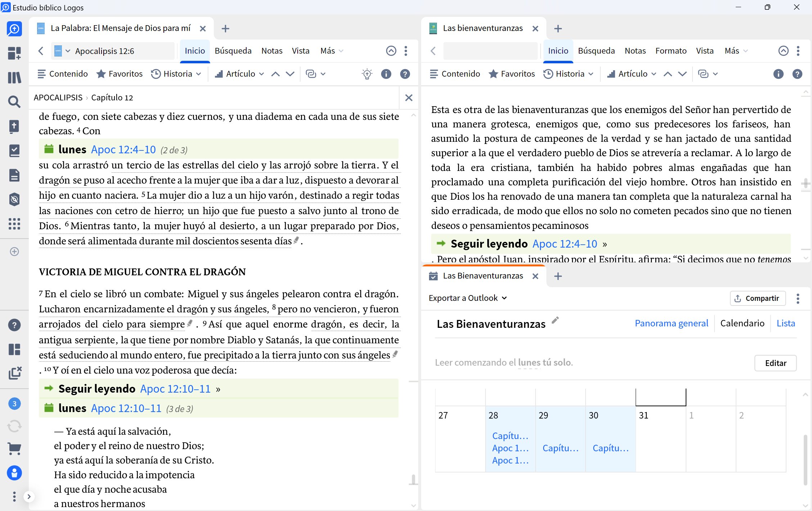Screen dimensions: 812x511
Task: Open the dashboard layouts icon in sidebar
Action: point(14,53)
